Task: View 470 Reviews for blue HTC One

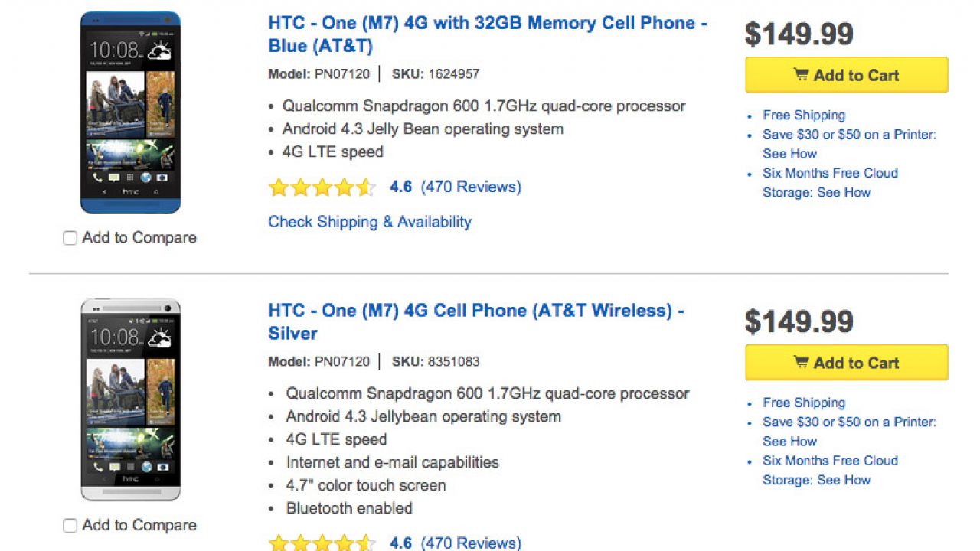Action: click(470, 187)
